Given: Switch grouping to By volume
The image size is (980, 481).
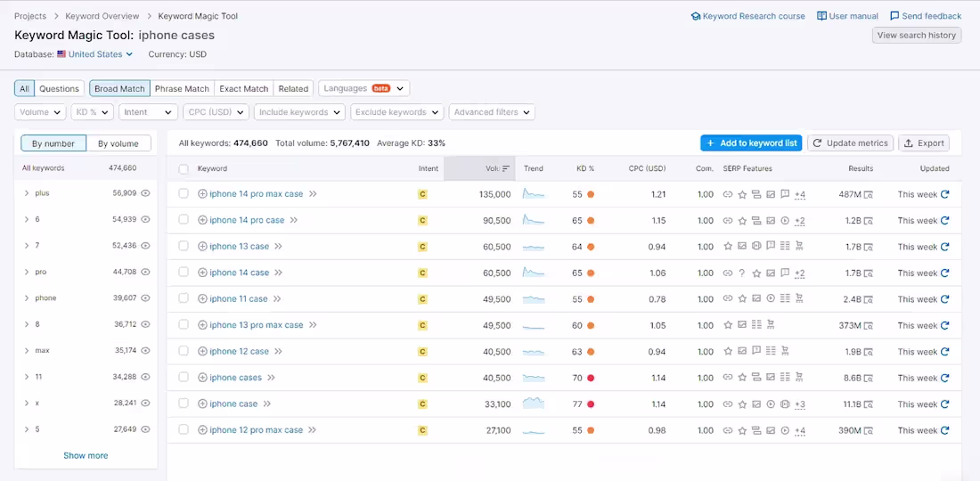Looking at the screenshot, I should click(x=118, y=143).
